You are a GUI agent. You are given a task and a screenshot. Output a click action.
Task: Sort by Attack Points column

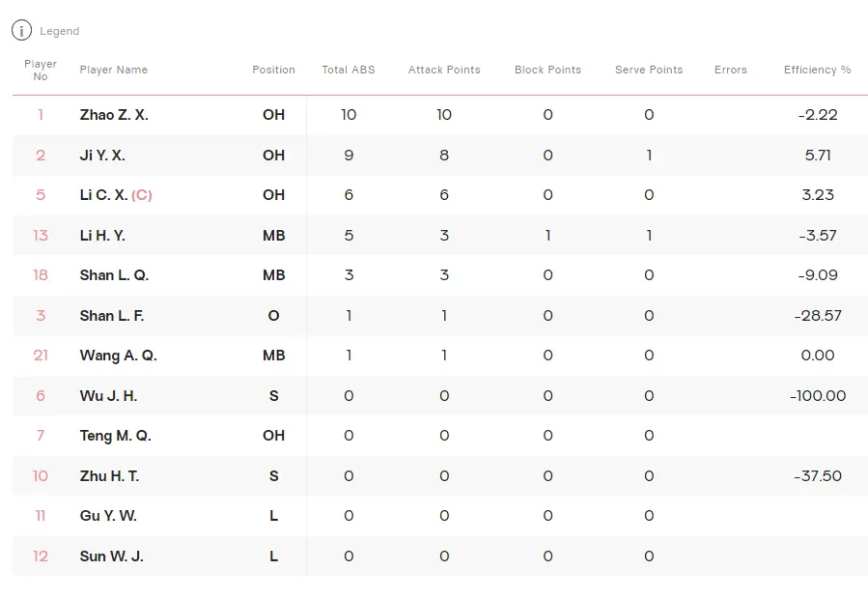tap(444, 70)
